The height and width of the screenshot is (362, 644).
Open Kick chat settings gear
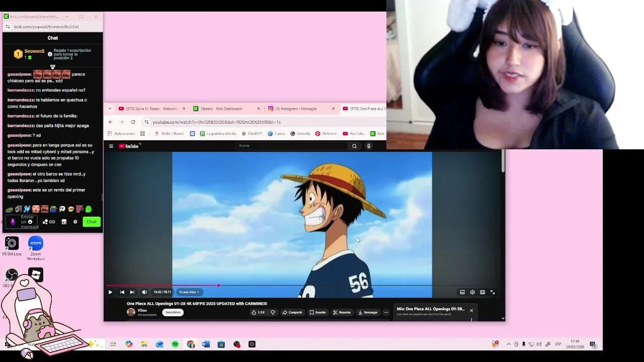(75, 222)
